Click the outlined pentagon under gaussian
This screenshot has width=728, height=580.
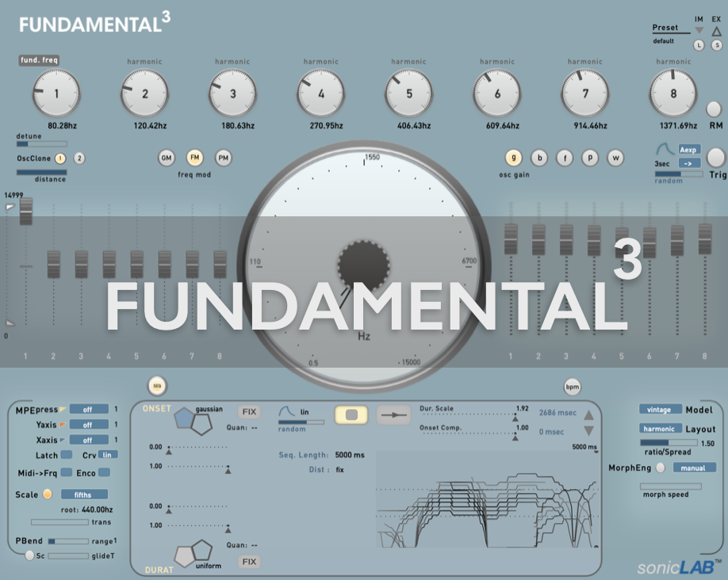(x=202, y=424)
